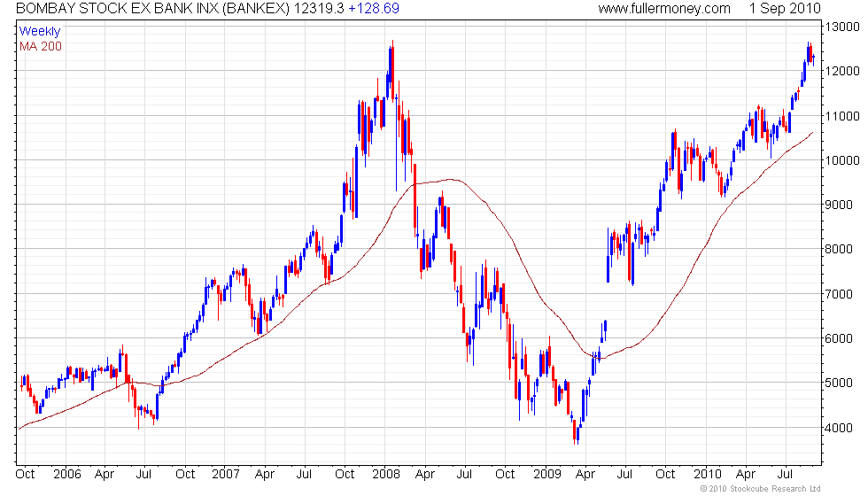Click the chart title BOMBAY STOCK EX BANK INX (BANKEX)
The image size is (868, 496).
pos(152,8)
